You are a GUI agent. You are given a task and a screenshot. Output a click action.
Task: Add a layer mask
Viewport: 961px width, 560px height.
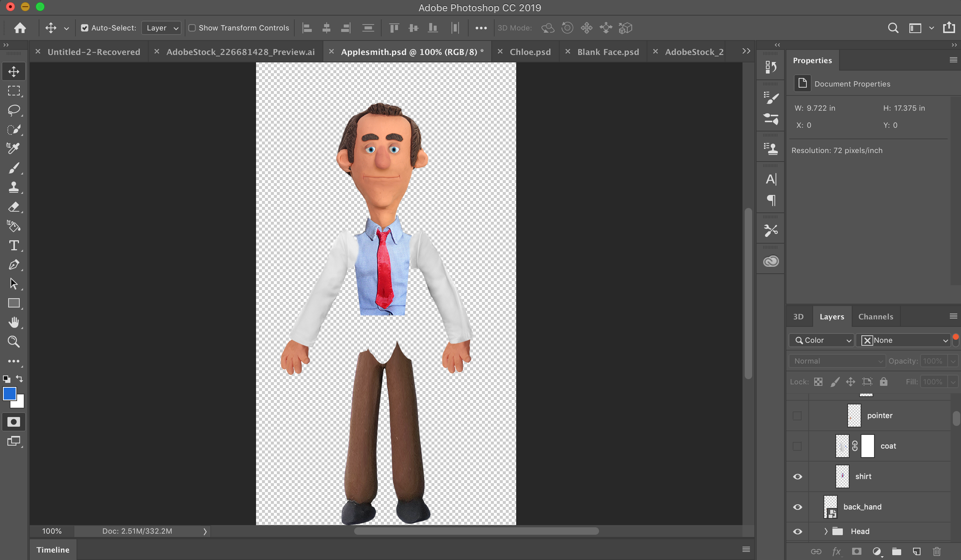pos(857,551)
